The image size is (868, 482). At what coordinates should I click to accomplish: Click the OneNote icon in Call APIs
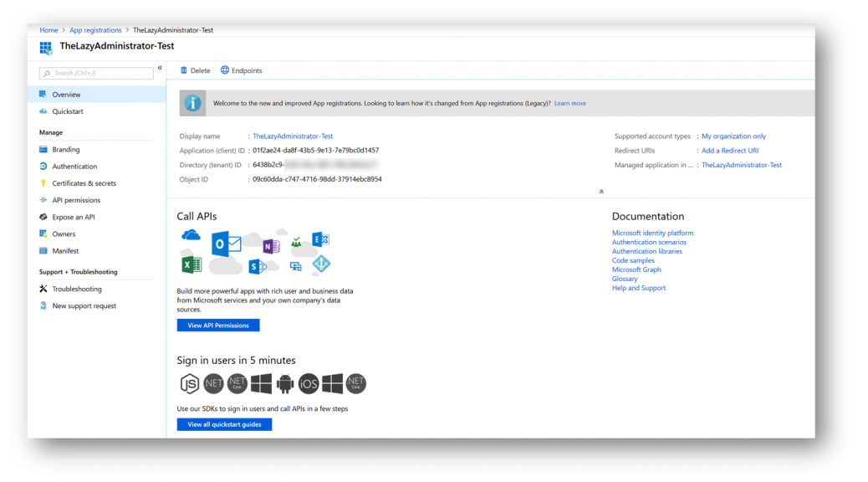click(x=271, y=246)
